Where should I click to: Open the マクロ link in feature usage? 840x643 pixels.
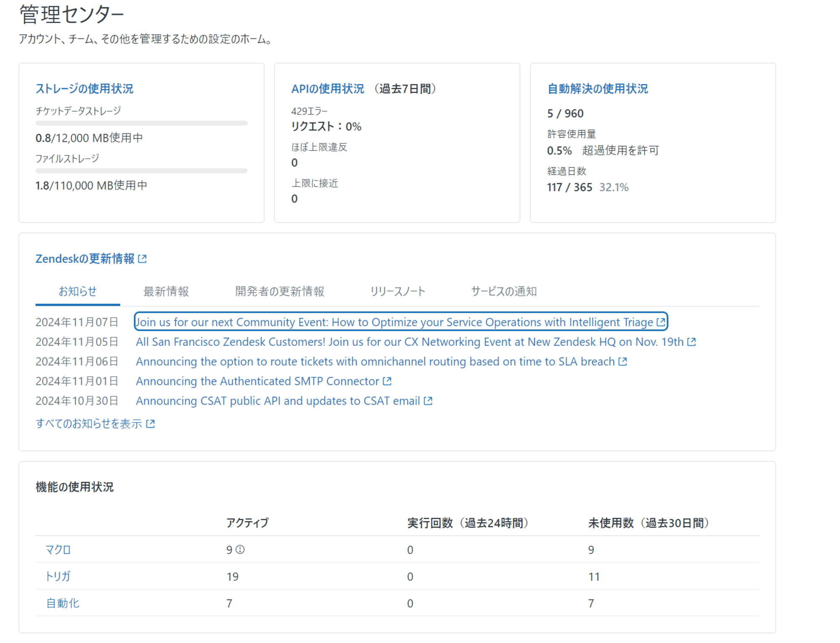click(58, 549)
